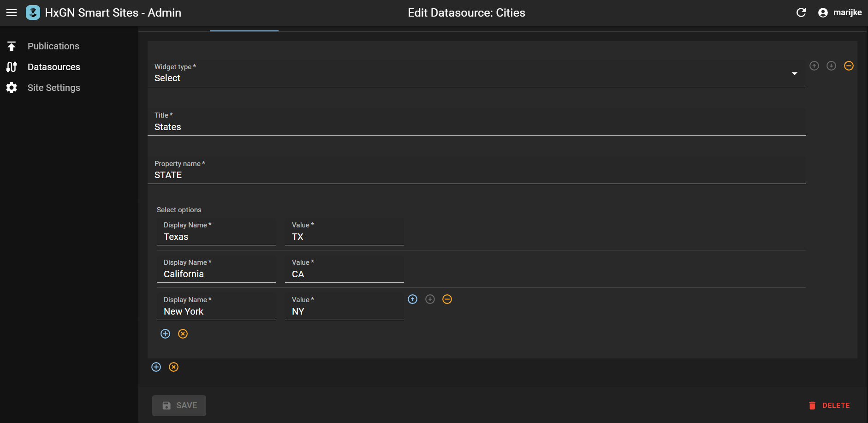Screen dimensions: 868x423
Task: Click the HxGN Smart Sites logo icon
Action: click(32, 12)
